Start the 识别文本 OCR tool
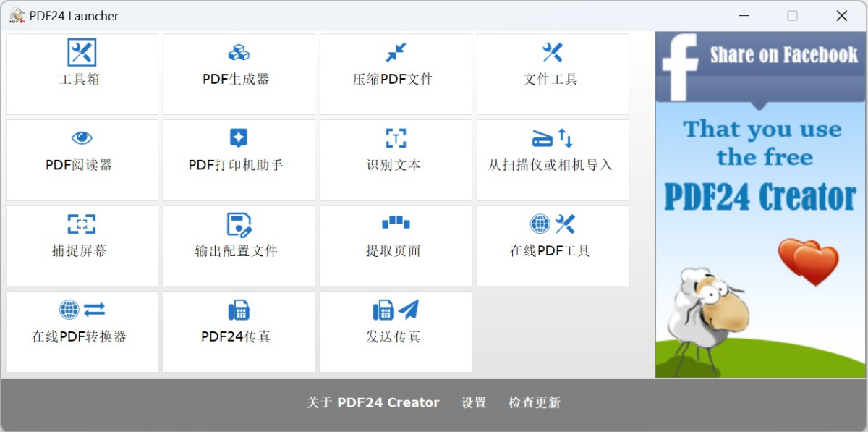 (395, 158)
